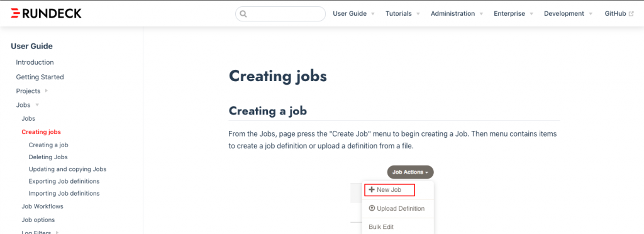The height and width of the screenshot is (234, 644).
Task: Jump to Creating a job section
Action: (48, 145)
